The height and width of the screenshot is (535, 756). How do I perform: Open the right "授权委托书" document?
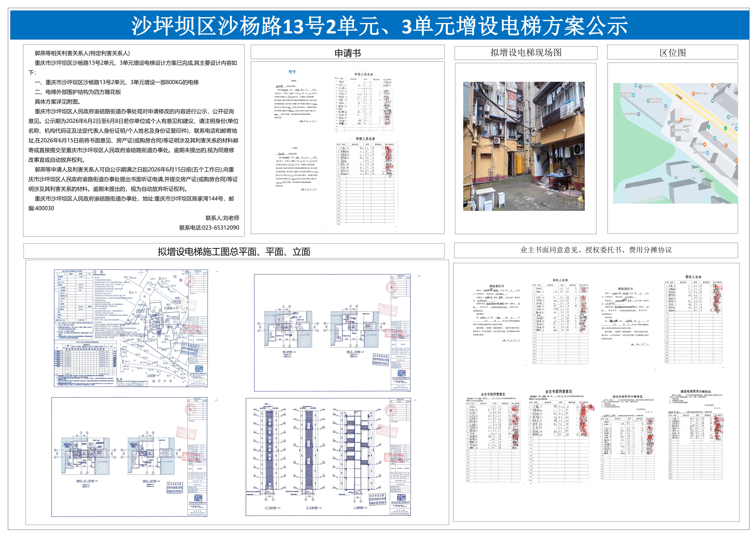[625, 316]
